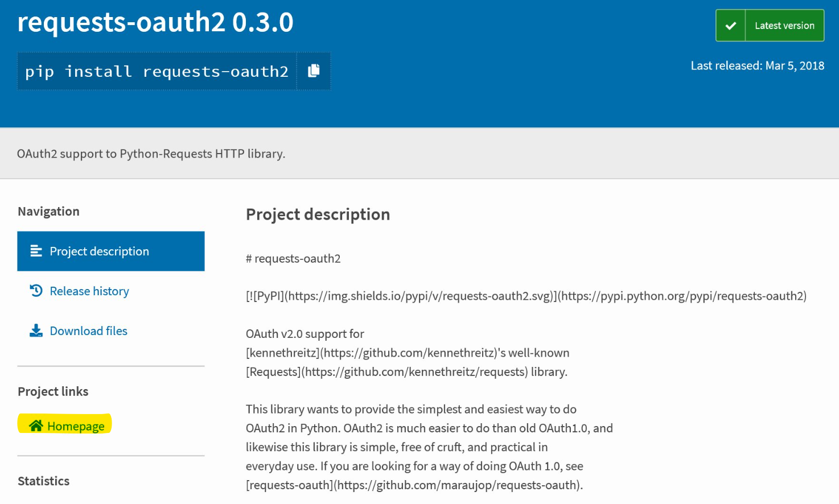The width and height of the screenshot is (839, 504).
Task: Click the line 'This library wants to provide'
Action: 411,410
